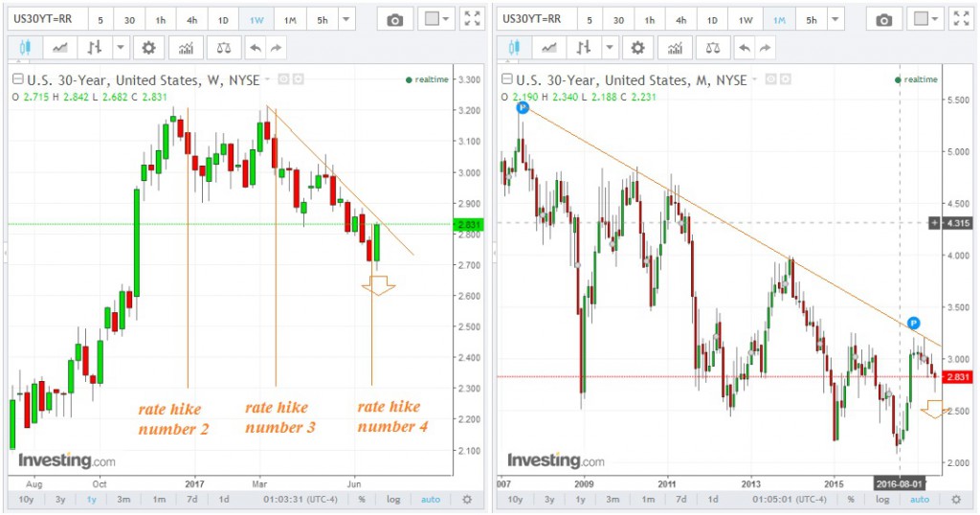Expand more timeframes dropdown in left chart

pos(346,20)
